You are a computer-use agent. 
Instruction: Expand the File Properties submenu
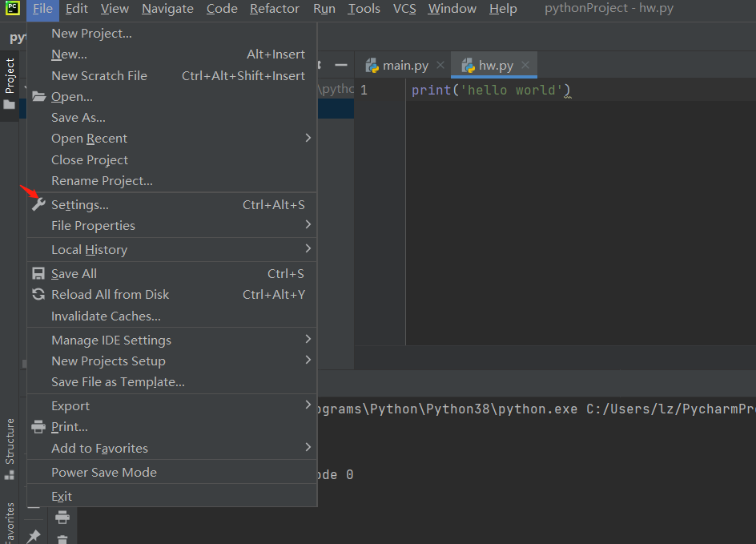[171, 225]
